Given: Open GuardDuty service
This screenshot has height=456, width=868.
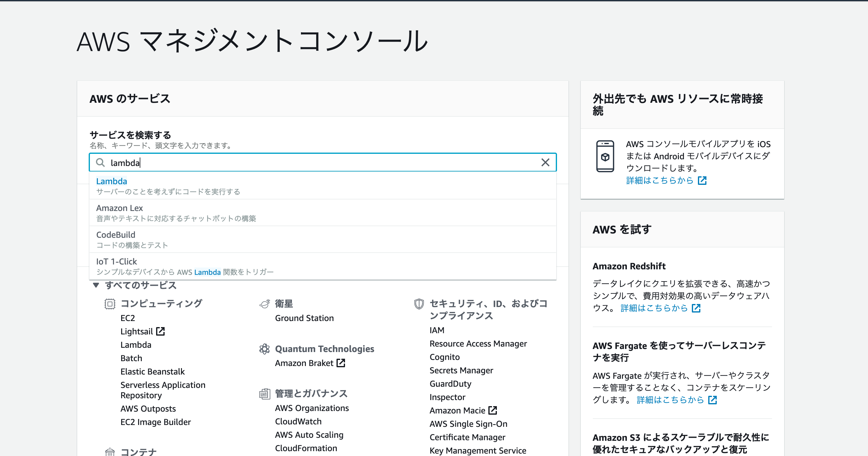Looking at the screenshot, I should [x=450, y=384].
